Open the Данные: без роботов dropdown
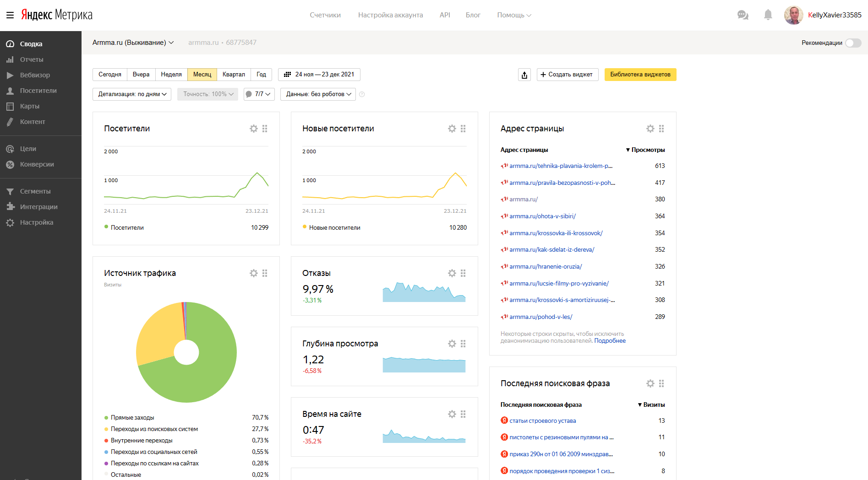This screenshot has width=868, height=480. [x=318, y=94]
